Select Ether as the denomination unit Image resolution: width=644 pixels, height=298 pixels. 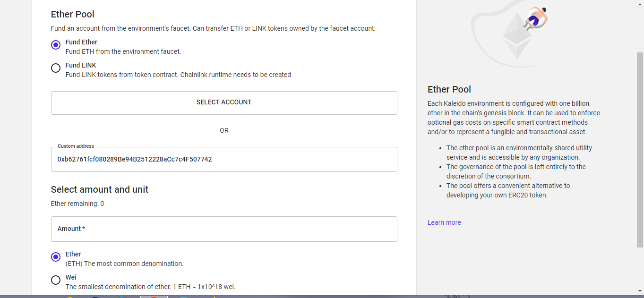pyautogui.click(x=56, y=257)
